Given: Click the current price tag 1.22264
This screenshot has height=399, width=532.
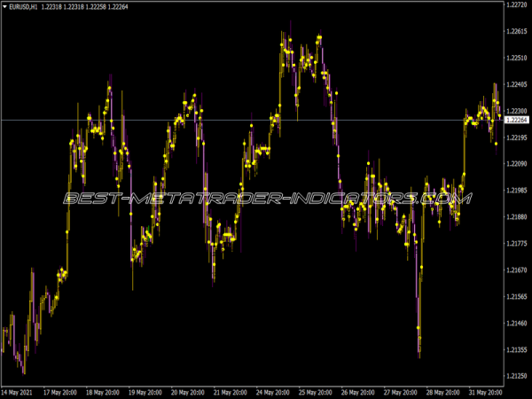Looking at the screenshot, I should coord(515,120).
